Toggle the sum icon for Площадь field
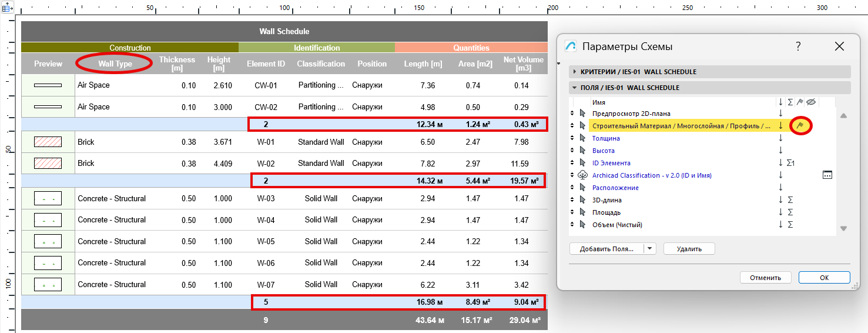 point(790,212)
